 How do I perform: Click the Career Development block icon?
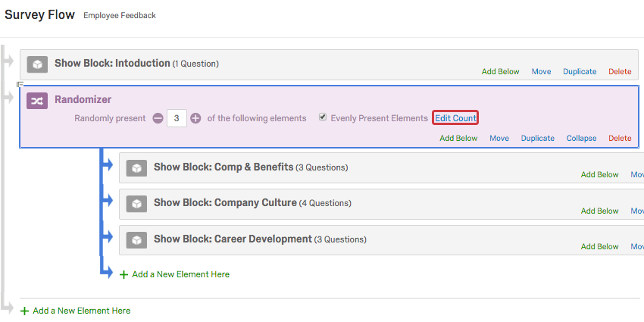136,239
